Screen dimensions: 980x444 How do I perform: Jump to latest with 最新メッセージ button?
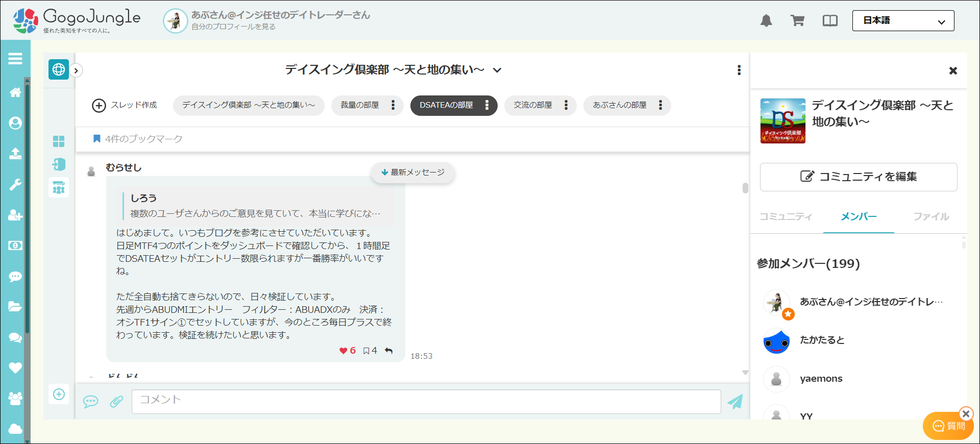pos(413,172)
